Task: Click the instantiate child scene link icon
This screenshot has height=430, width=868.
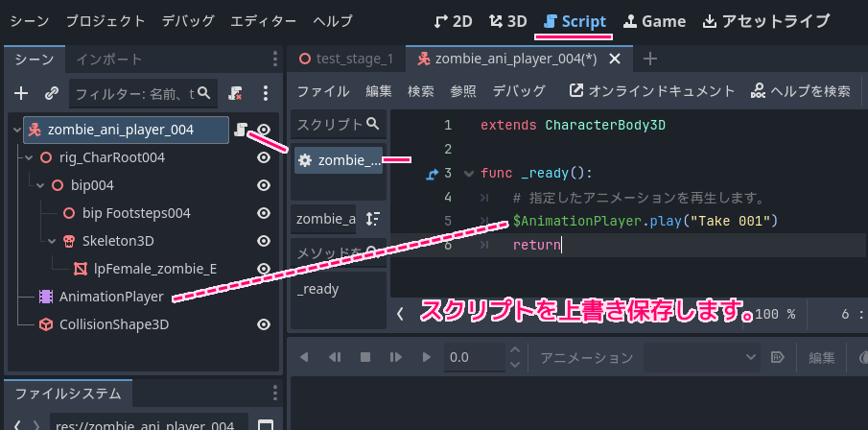Action: tap(52, 93)
